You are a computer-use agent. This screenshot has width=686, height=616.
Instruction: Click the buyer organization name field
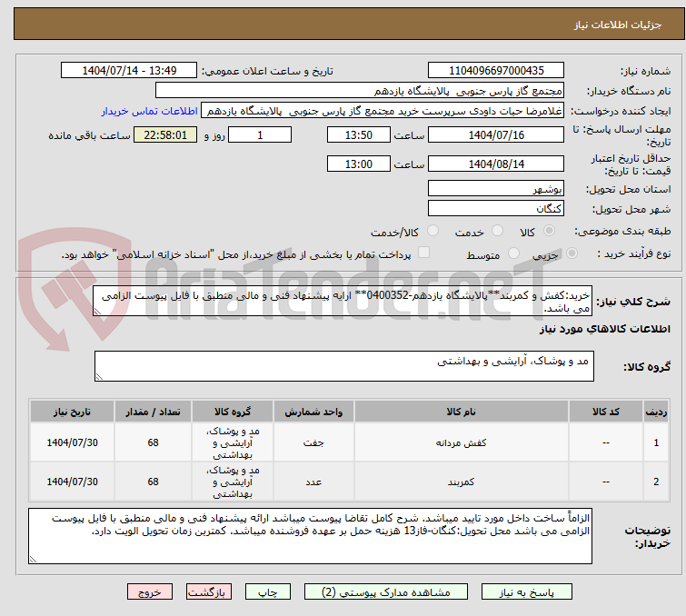(360, 91)
